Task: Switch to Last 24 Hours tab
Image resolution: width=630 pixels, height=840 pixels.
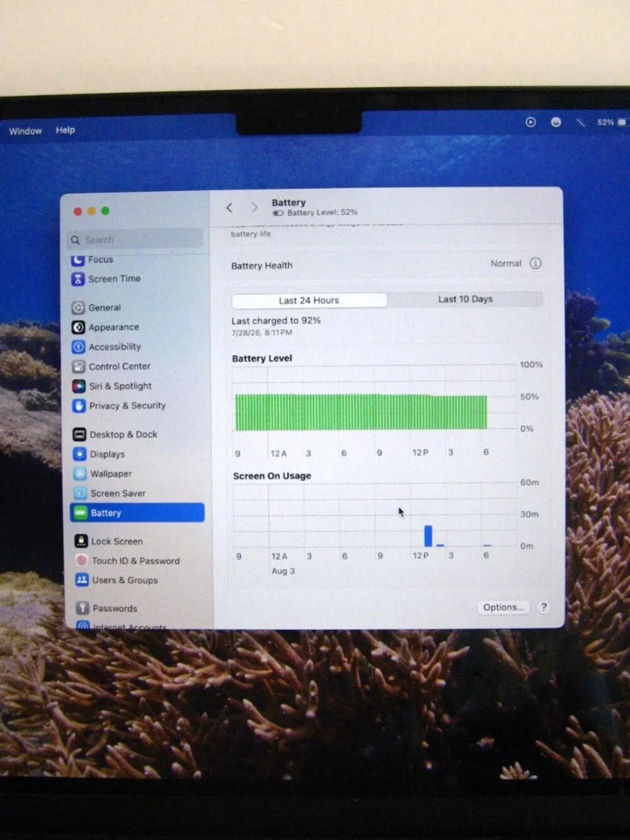Action: point(309,301)
